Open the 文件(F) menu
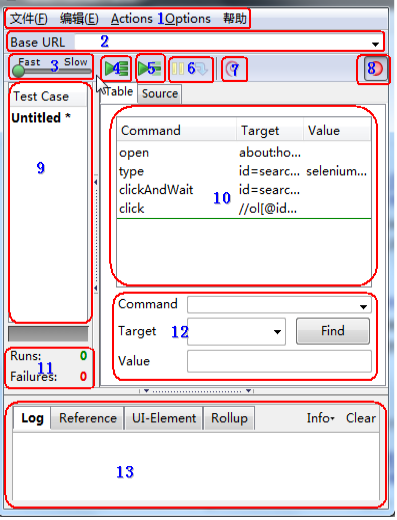Viewport: 397px width, 520px height. [x=29, y=19]
